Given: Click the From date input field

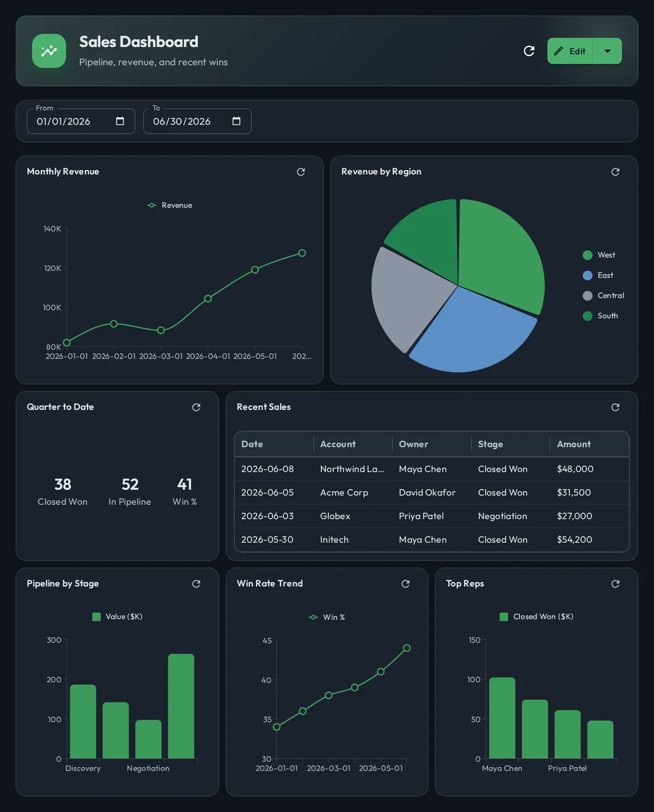Looking at the screenshot, I should pyautogui.click(x=81, y=121).
